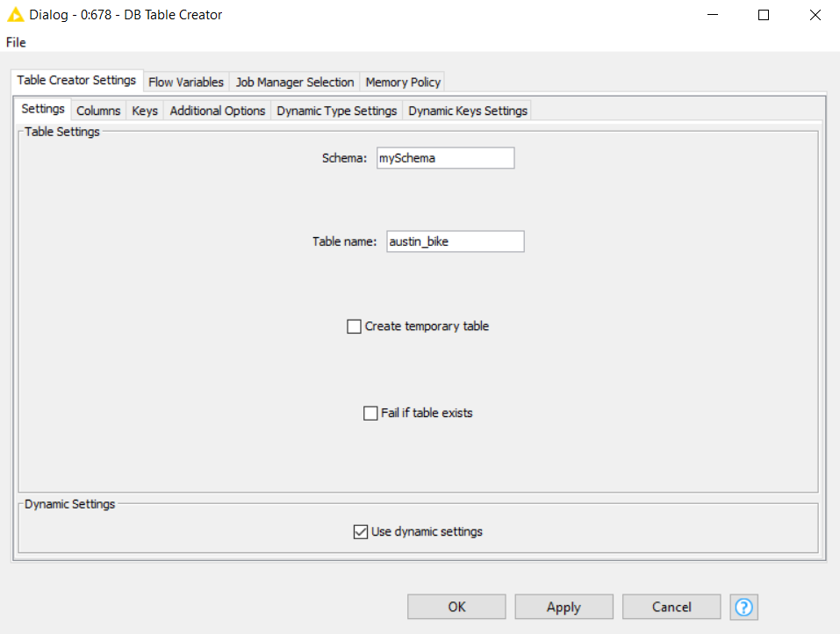Minimize the DB Table Creator dialog
The height and width of the screenshot is (634, 840).
click(x=713, y=15)
